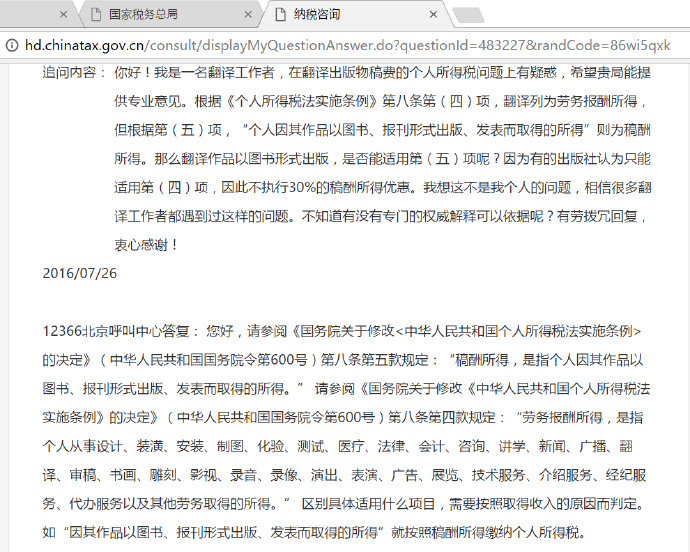The width and height of the screenshot is (690, 552).
Task: Click the text 中华人民共和国国务院令第600号 in the first reply line
Action: click(x=209, y=360)
